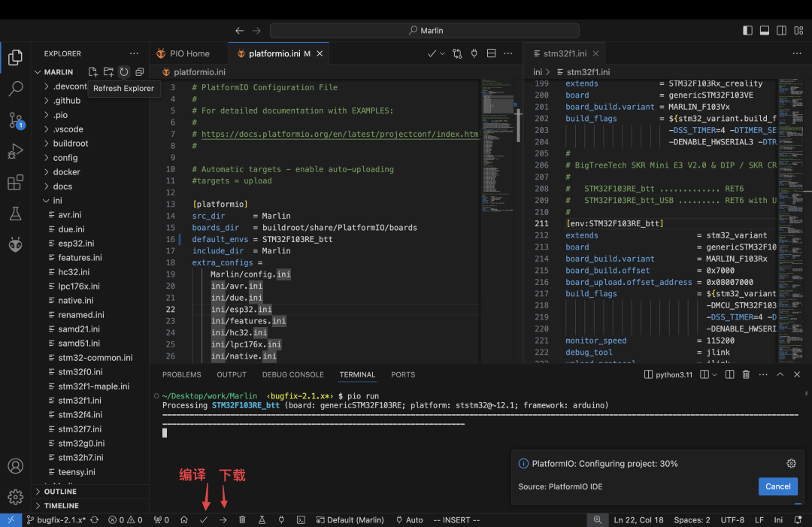Viewport: 812px width, 527px height.
Task: Create a new file in Explorer
Action: pyautogui.click(x=92, y=72)
